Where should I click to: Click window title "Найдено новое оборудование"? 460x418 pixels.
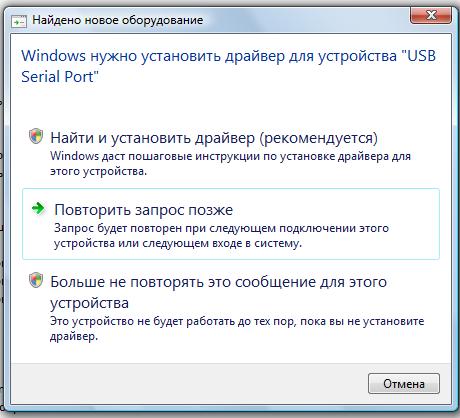pos(118,20)
